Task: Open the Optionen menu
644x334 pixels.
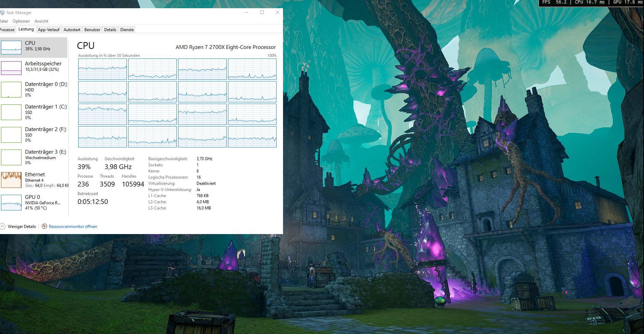Action: (21, 21)
